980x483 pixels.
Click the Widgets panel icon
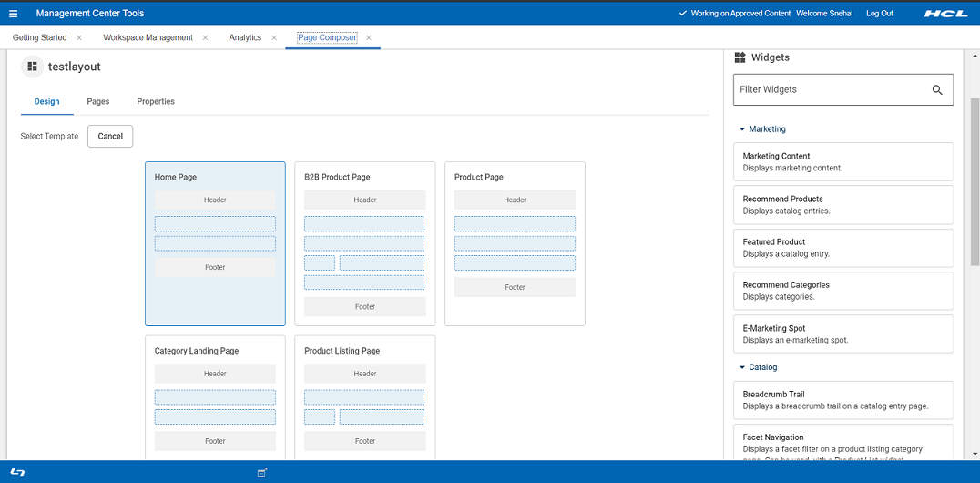click(x=740, y=57)
